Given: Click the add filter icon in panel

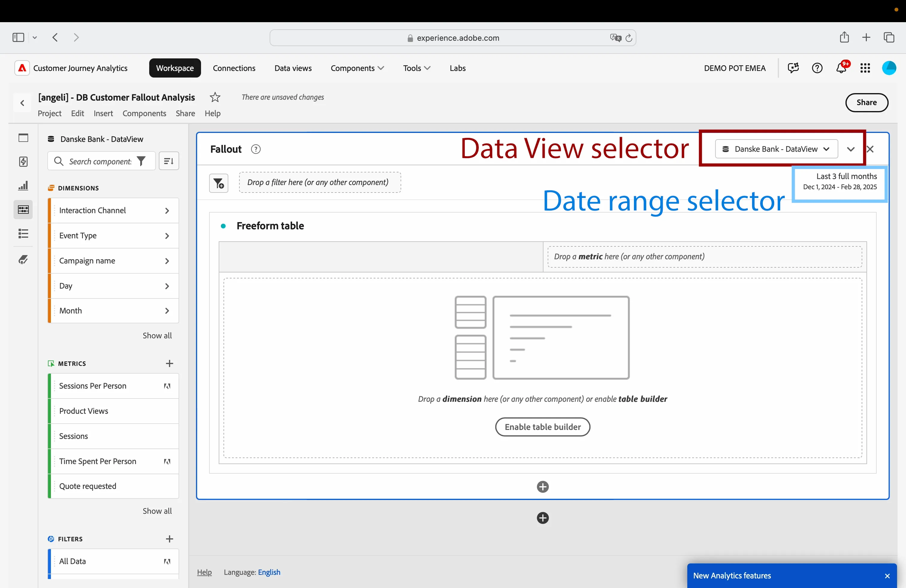Looking at the screenshot, I should [218, 183].
